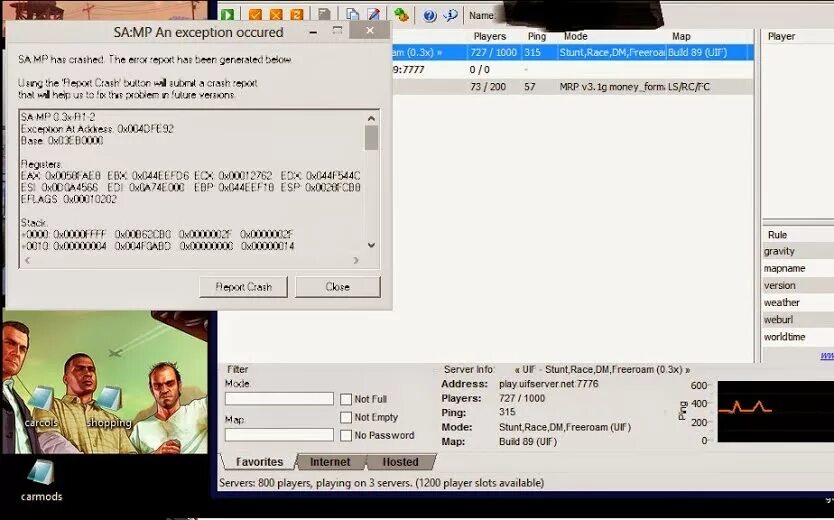
Task: Click the orange checkmark Add Server icon
Action: (x=255, y=15)
